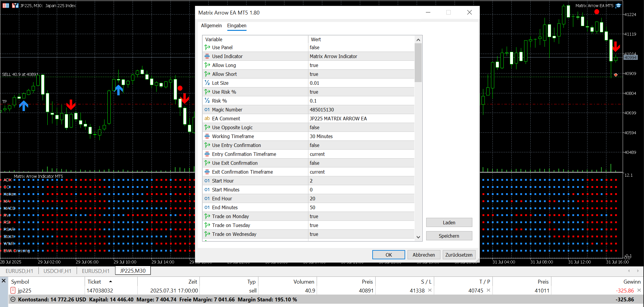Cancel with the Abbrechen button

click(x=424, y=255)
